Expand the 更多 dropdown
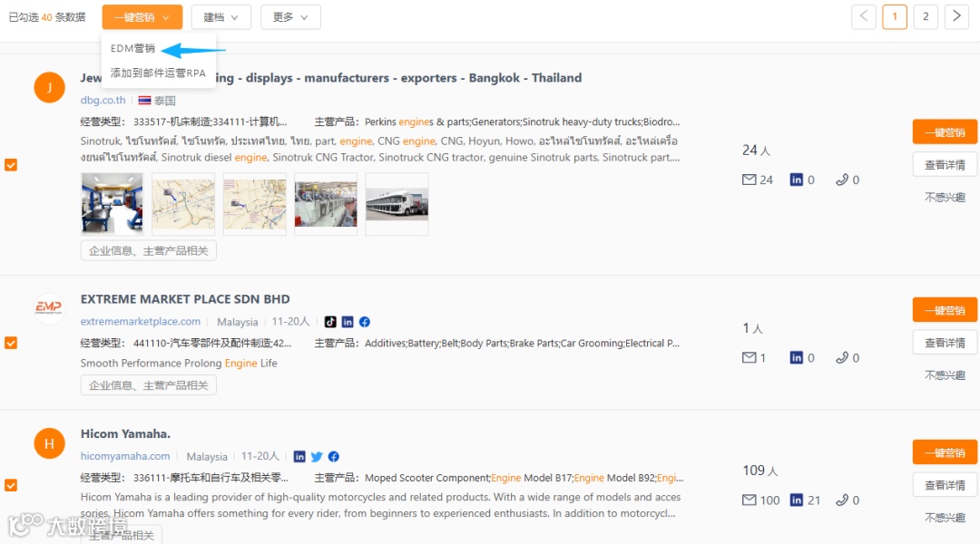980x544 pixels. coord(290,17)
